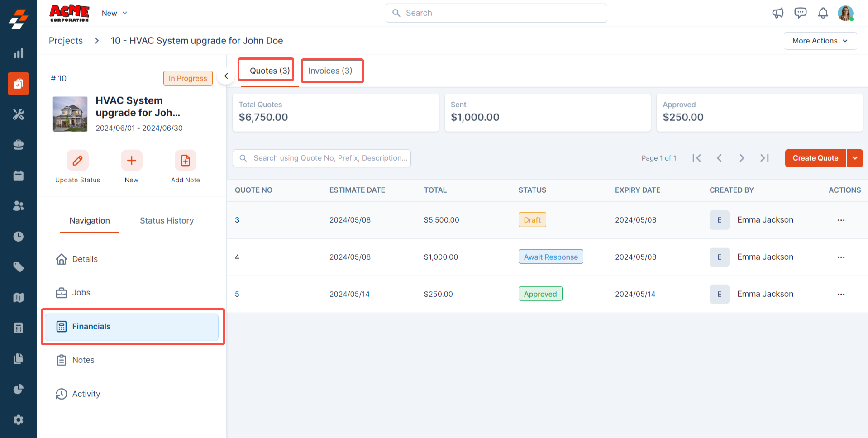The height and width of the screenshot is (438, 868).
Task: Go to Projects breadcrumb link
Action: (66, 41)
